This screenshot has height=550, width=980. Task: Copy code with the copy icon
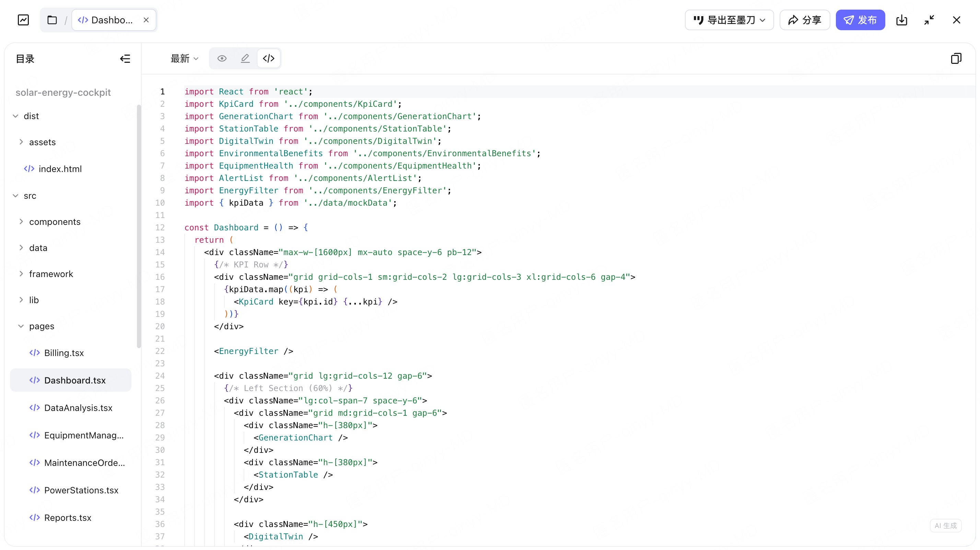pyautogui.click(x=956, y=58)
